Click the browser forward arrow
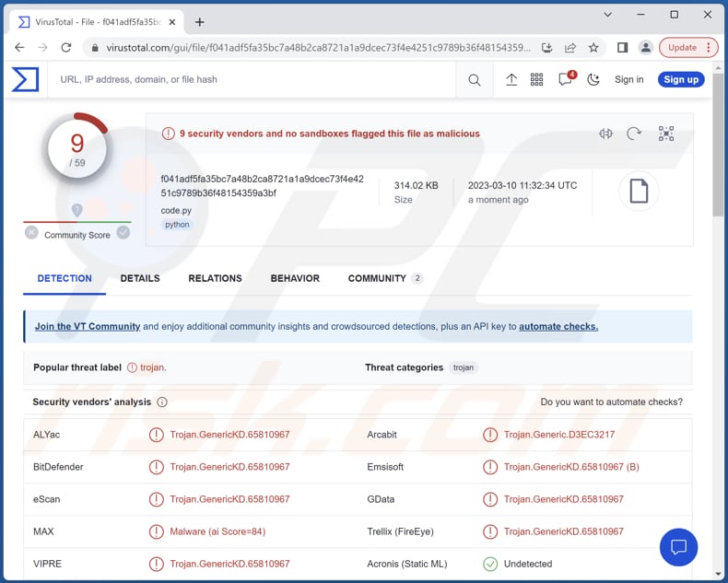728x583 pixels. point(42,47)
